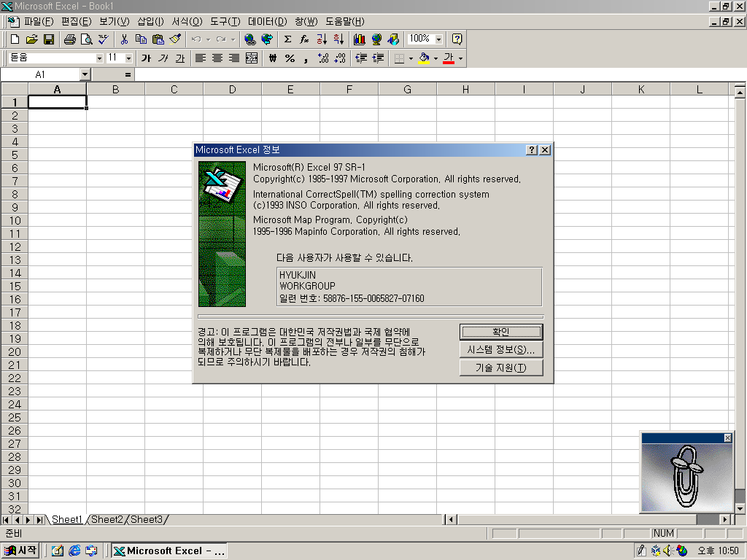Open the font size dropdown

point(128,58)
